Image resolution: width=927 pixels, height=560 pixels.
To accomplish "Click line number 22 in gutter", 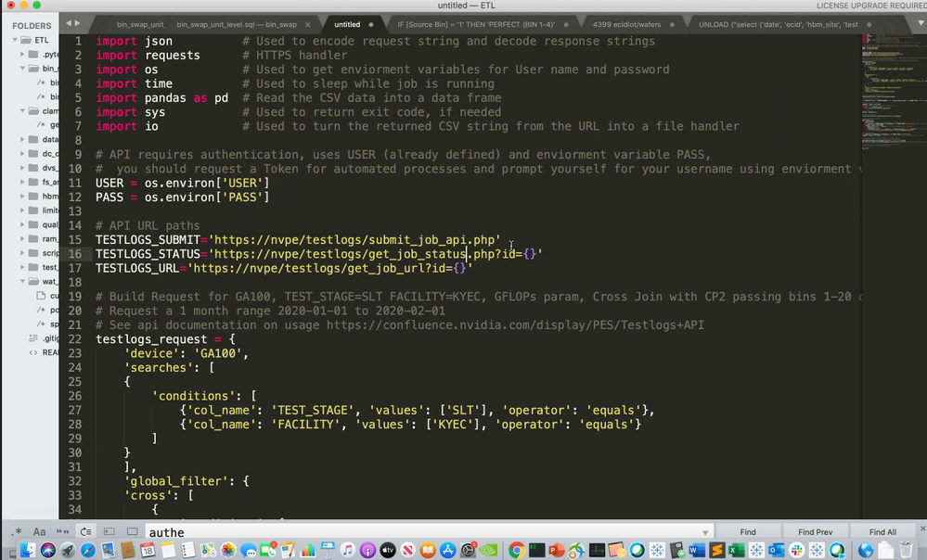I will (75, 339).
